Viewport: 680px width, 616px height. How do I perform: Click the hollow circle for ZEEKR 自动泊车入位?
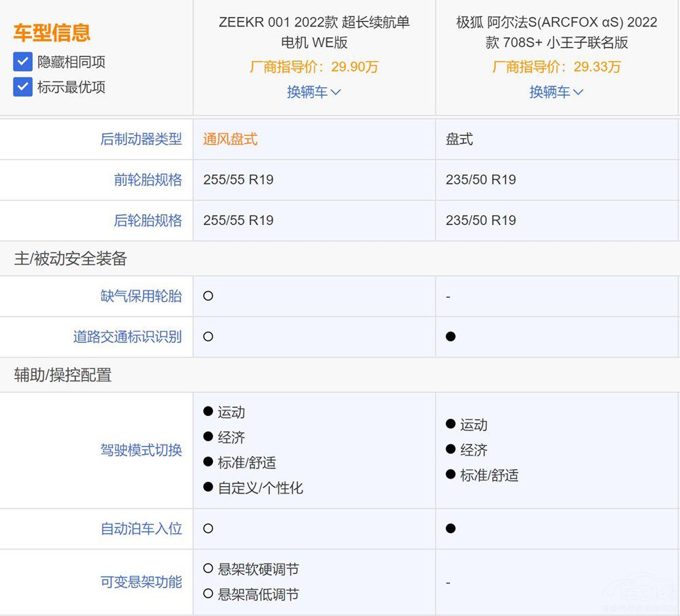pyautogui.click(x=208, y=528)
